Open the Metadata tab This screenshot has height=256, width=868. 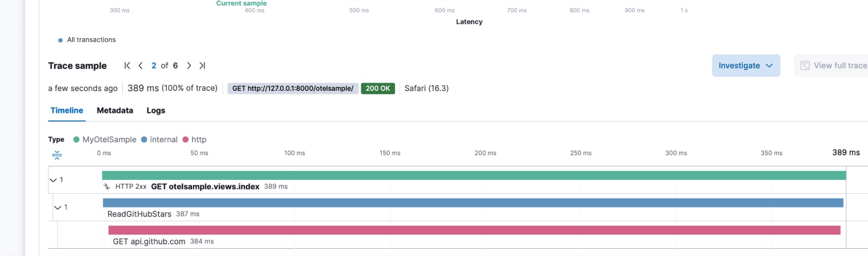coord(115,110)
